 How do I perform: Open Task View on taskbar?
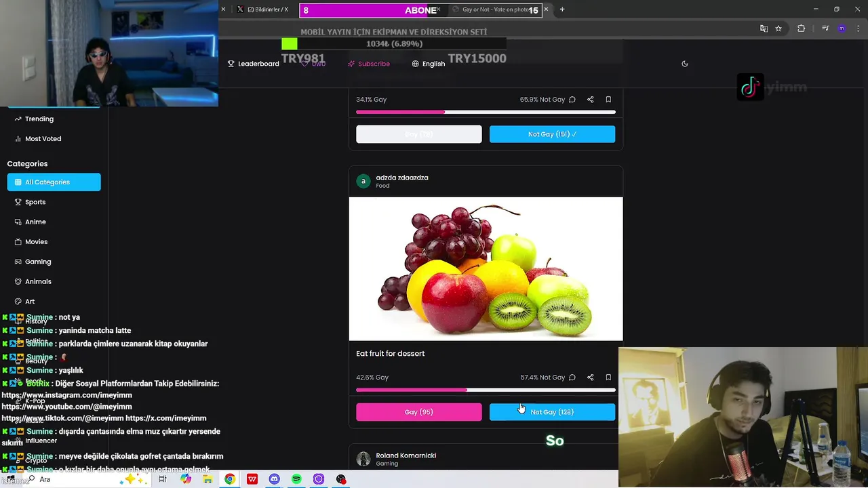(163, 479)
